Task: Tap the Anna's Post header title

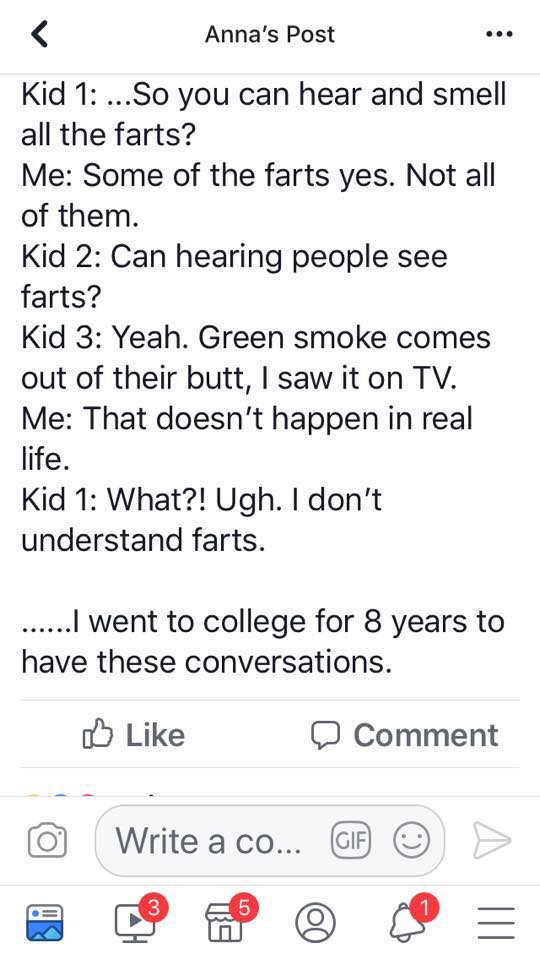Action: click(270, 34)
